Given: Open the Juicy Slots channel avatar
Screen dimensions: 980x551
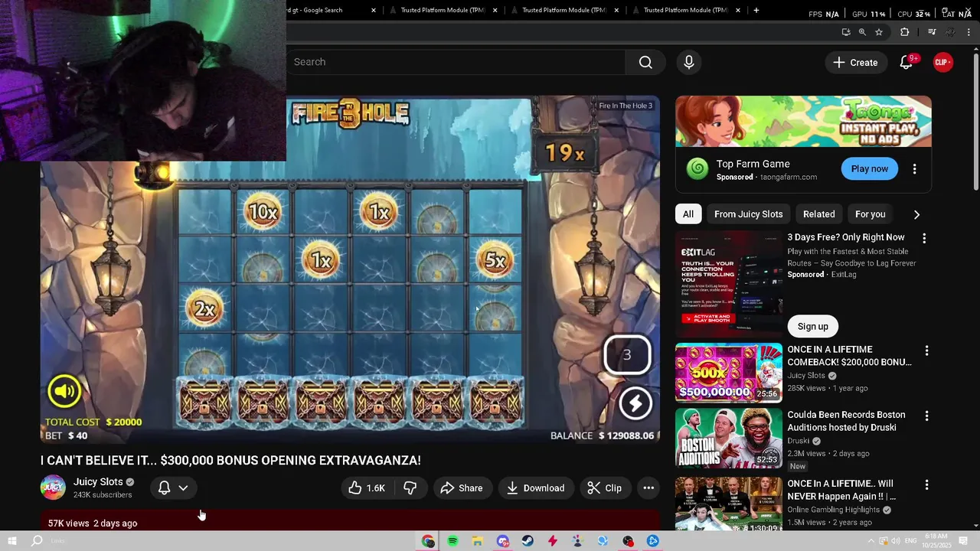Looking at the screenshot, I should pos(53,487).
